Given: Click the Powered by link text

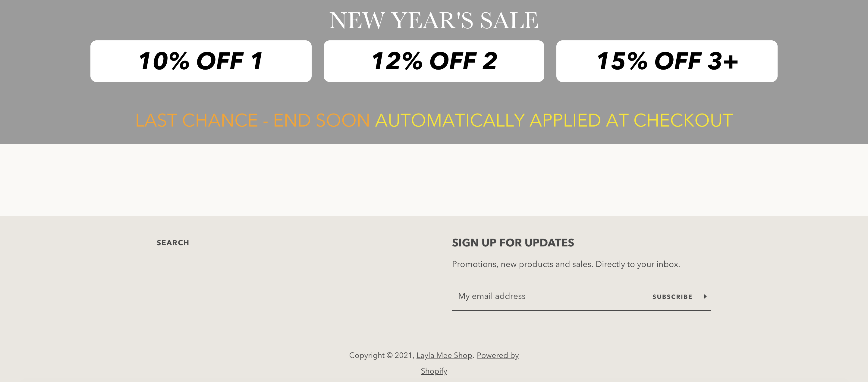Looking at the screenshot, I should (x=497, y=355).
